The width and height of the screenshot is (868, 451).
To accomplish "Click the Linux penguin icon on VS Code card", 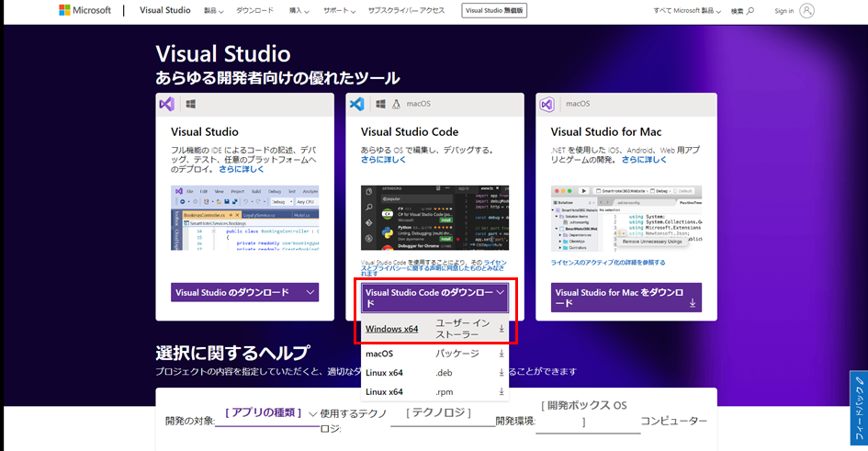I will 396,104.
